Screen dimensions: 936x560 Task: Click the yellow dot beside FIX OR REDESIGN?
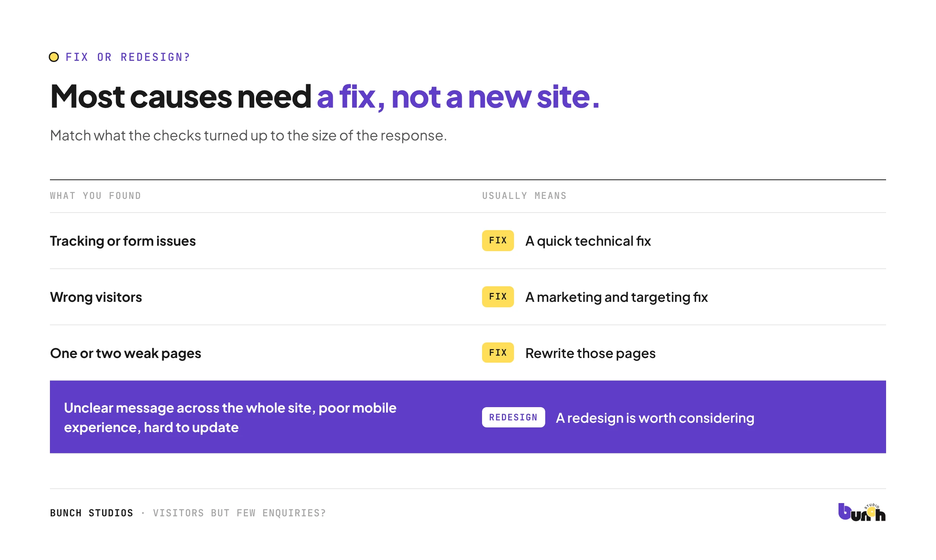click(54, 57)
